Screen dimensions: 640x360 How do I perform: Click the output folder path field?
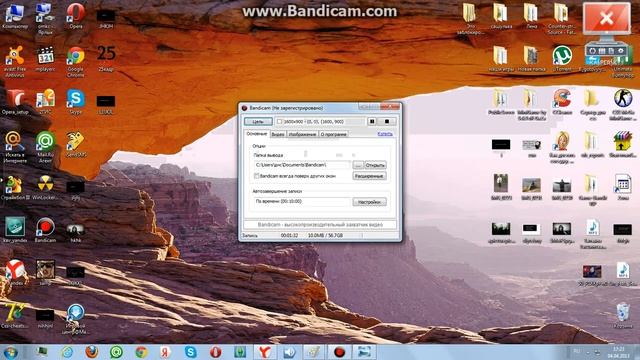pos(302,165)
